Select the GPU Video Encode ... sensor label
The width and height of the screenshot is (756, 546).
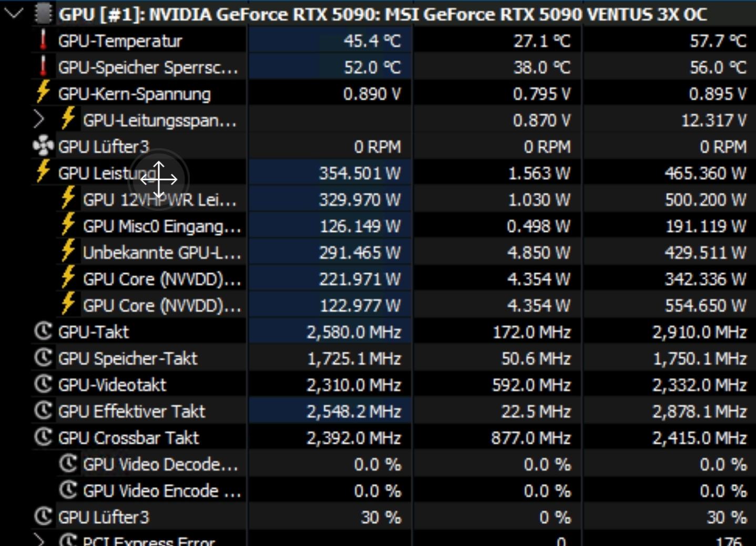click(162, 491)
